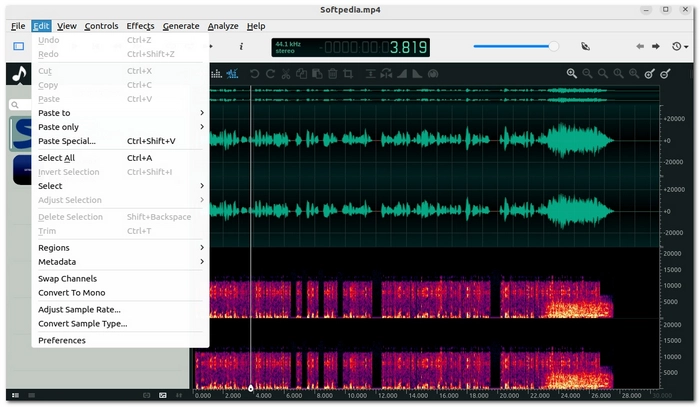
Task: Open the Effects menu
Action: coord(140,26)
